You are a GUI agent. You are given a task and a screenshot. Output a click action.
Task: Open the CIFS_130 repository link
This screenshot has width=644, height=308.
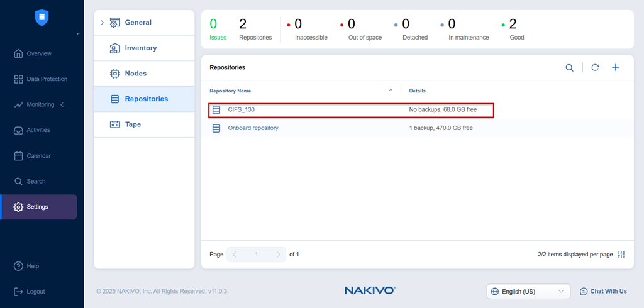[x=241, y=110]
